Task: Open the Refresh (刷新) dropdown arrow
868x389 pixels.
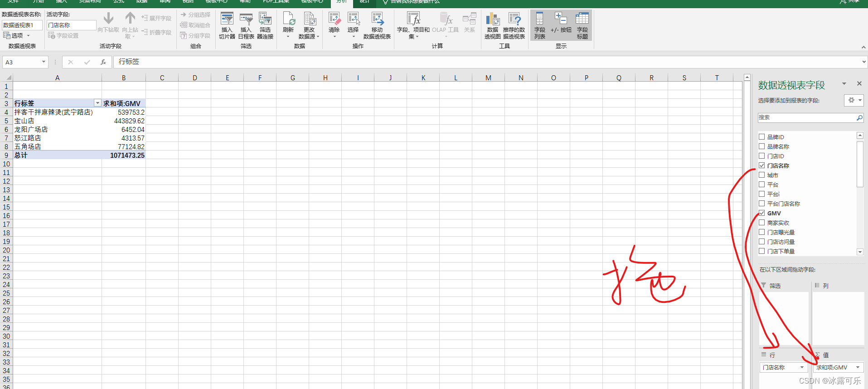Action: 288,37
